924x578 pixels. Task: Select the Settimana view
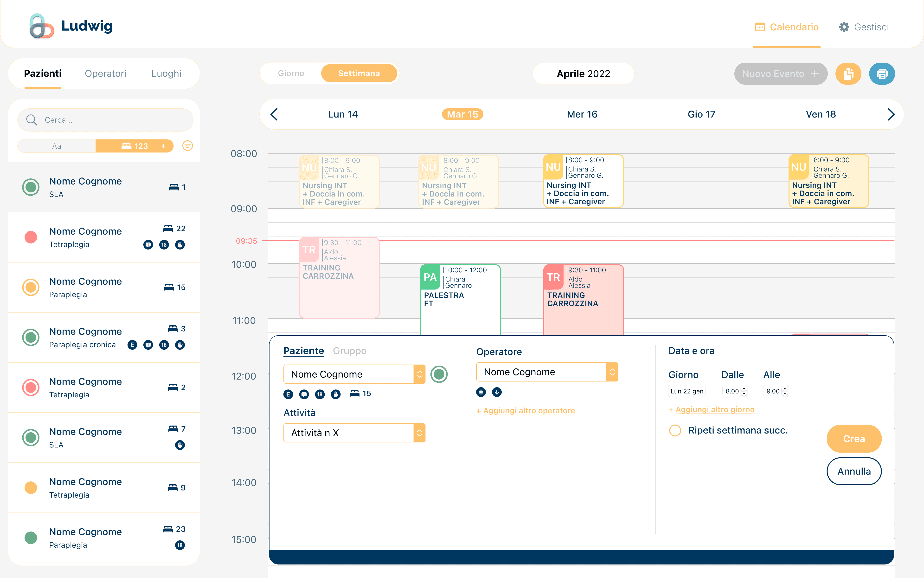coord(359,73)
